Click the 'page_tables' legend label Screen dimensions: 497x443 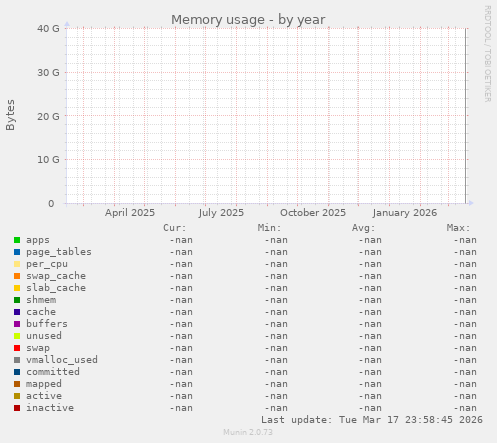pyautogui.click(x=59, y=252)
